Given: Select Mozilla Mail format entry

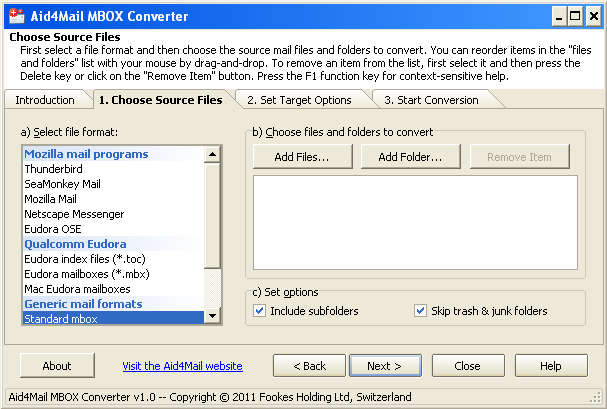Looking at the screenshot, I should (113, 199).
